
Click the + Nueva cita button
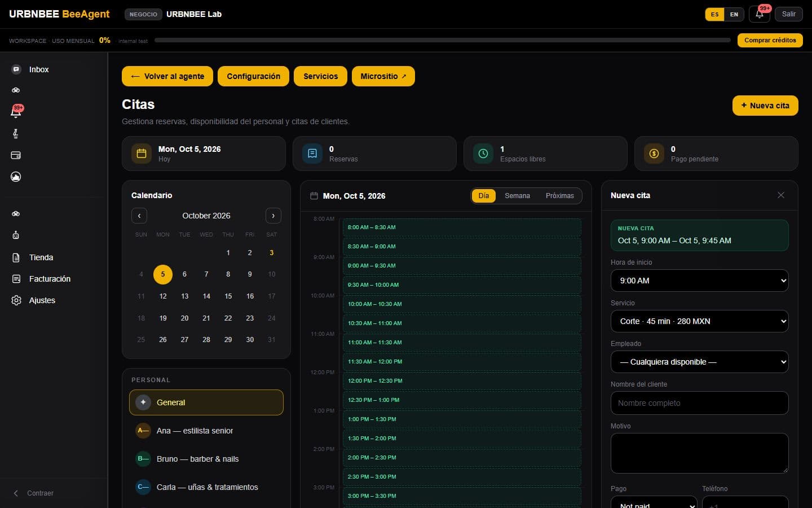tap(765, 106)
